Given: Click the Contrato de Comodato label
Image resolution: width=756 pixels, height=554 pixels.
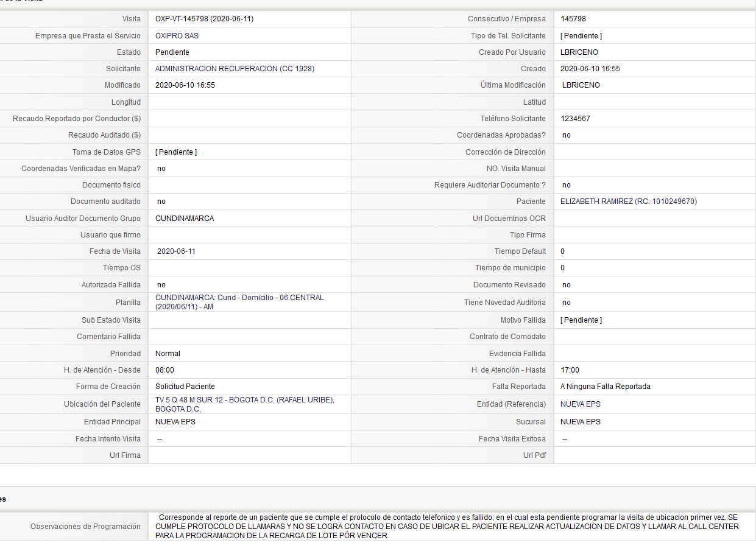Looking at the screenshot, I should pos(507,337).
